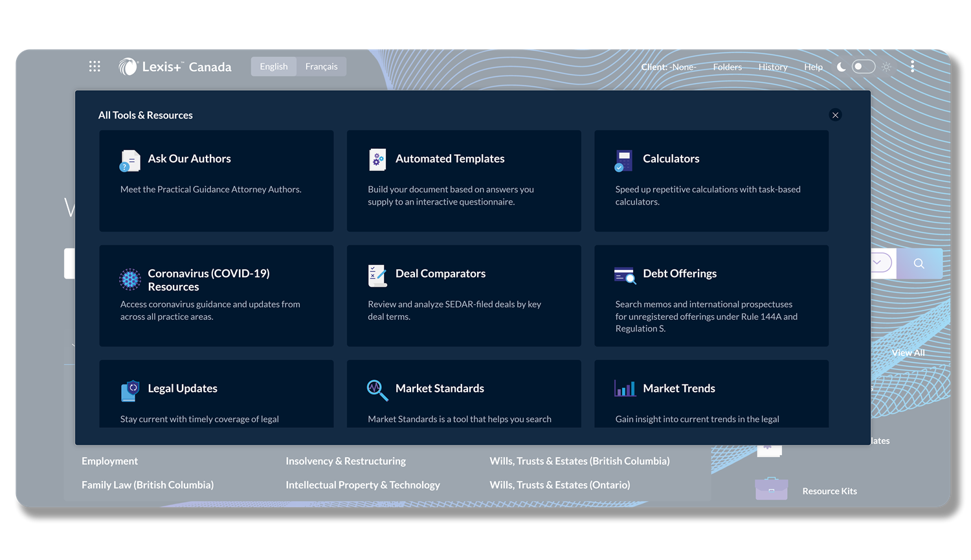Click the Debt Offerings search icon
The width and height of the screenshot is (971, 560).
[x=625, y=276]
